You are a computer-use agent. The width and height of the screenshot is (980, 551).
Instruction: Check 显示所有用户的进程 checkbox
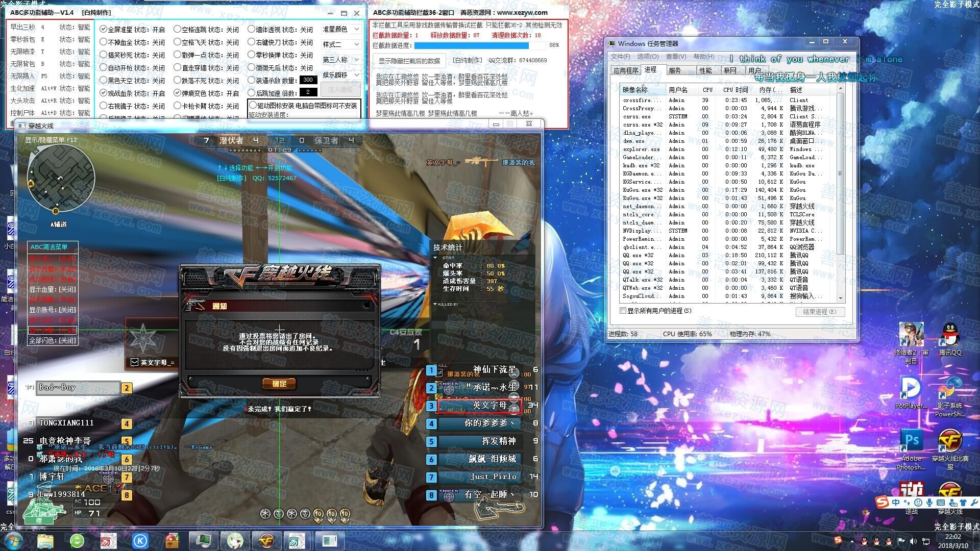point(623,311)
